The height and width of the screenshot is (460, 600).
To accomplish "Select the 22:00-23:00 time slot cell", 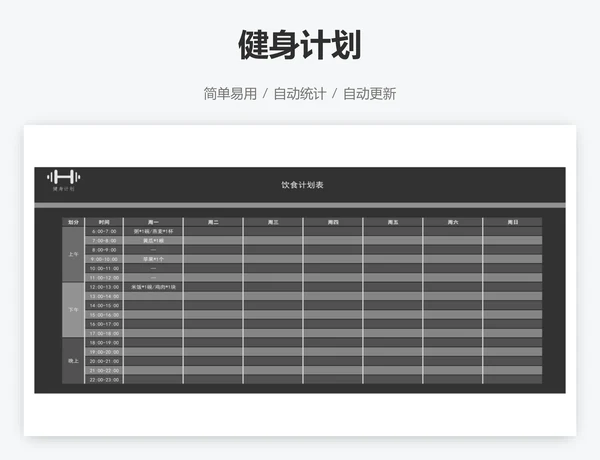I will [x=104, y=380].
